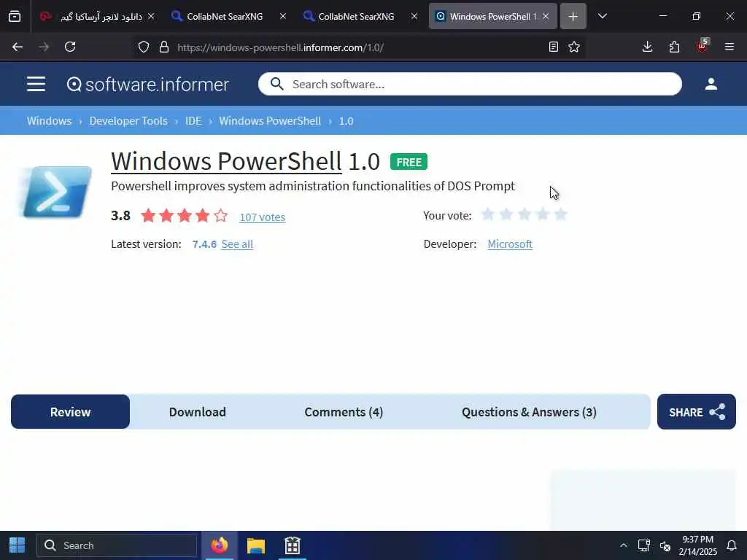Screen dimensions: 747x560
Task: Open File Explorer from the taskbar
Action: point(256,545)
